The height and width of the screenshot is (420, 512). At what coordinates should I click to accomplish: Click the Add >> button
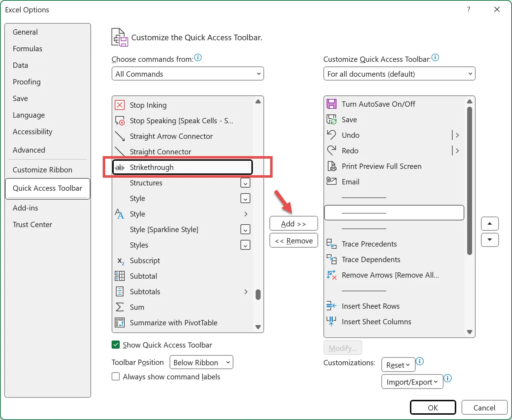[293, 224]
